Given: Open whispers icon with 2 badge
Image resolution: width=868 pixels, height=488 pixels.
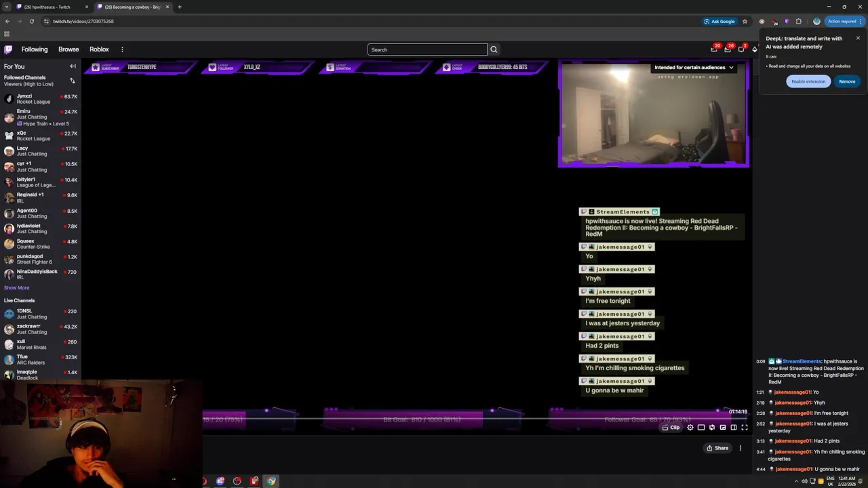Looking at the screenshot, I should (741, 49).
